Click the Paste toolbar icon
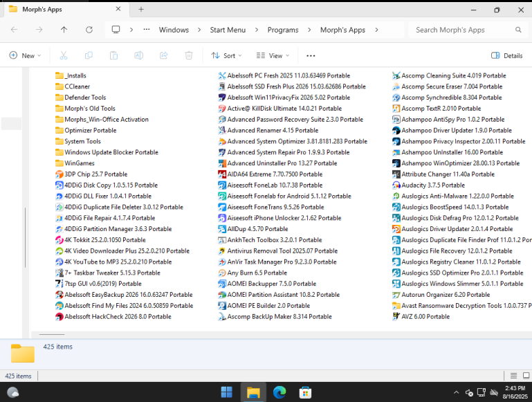Viewport: 532px width, 402px height. coord(113,55)
